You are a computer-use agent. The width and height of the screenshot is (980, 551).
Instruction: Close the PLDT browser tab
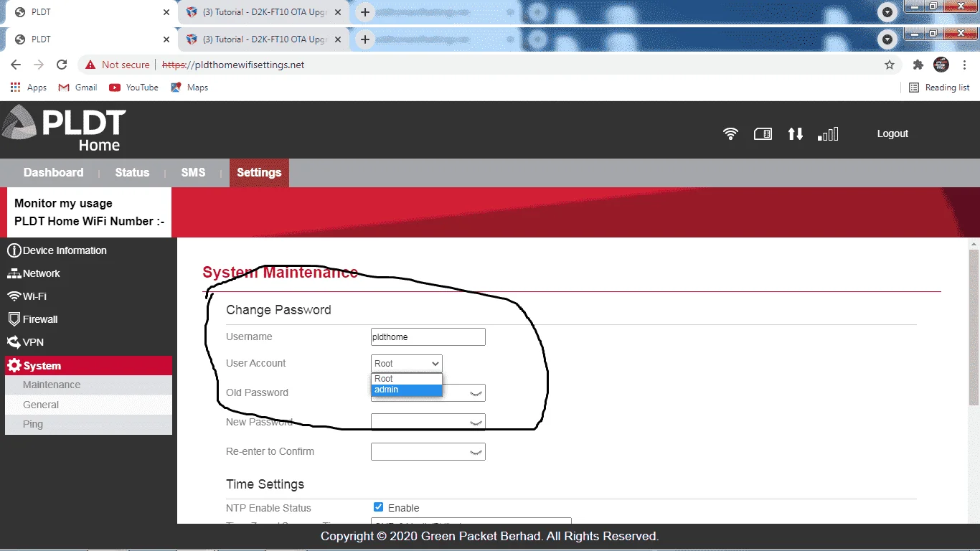(x=166, y=39)
